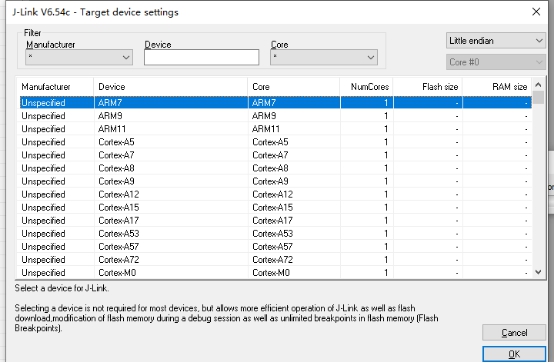Viewport: 554px width, 363px height.
Task: Open the Little endian dropdown
Action: click(496, 41)
